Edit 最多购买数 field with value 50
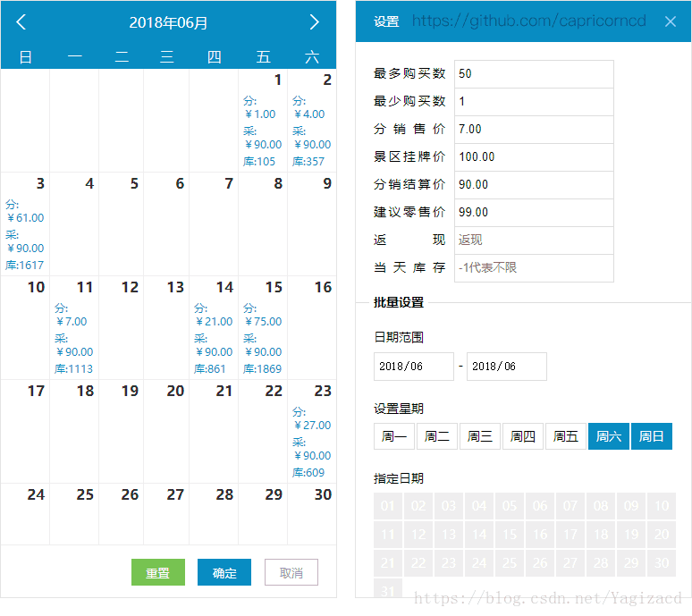The image size is (692, 616). (x=534, y=73)
